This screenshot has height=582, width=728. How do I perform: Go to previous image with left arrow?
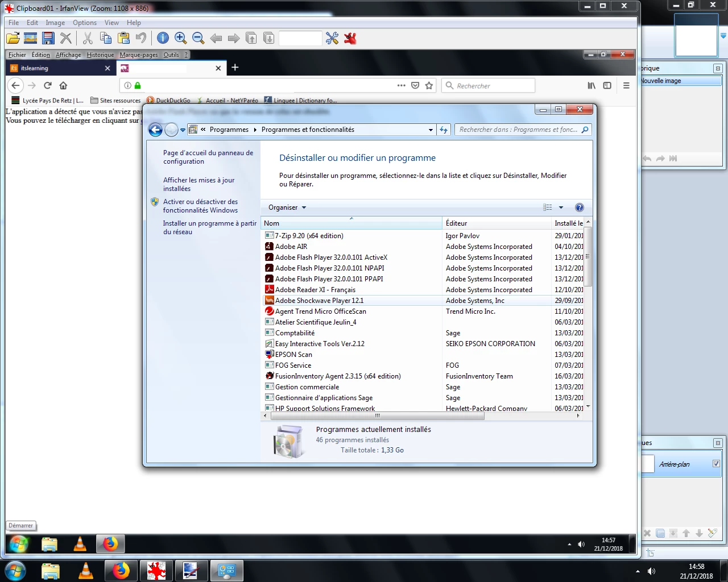point(216,38)
